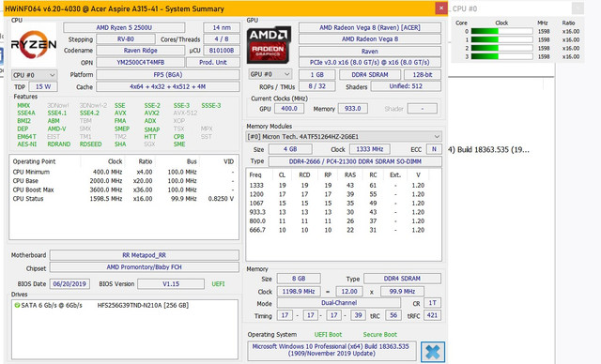Expand the Micron memory module dropdown
Viewport: 601px width, 364px height.
pyautogui.click(x=344, y=137)
